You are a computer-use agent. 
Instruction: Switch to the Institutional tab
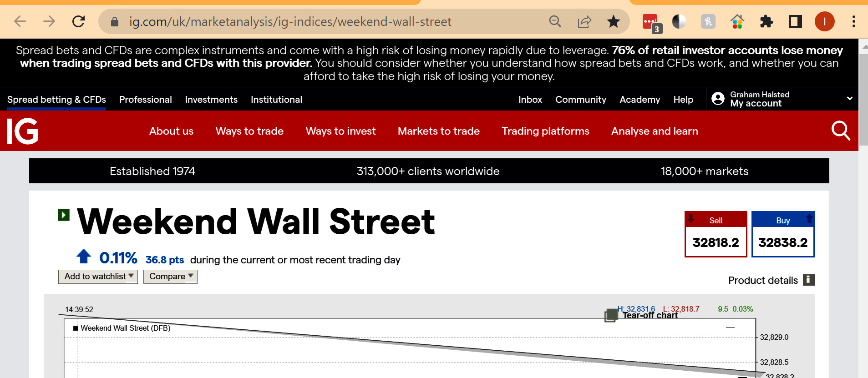click(x=276, y=100)
